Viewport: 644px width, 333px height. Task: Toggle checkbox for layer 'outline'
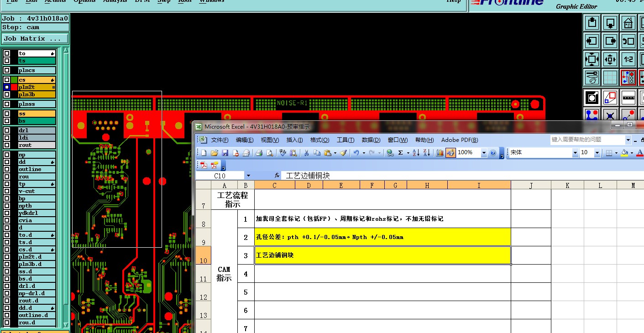tap(7, 169)
